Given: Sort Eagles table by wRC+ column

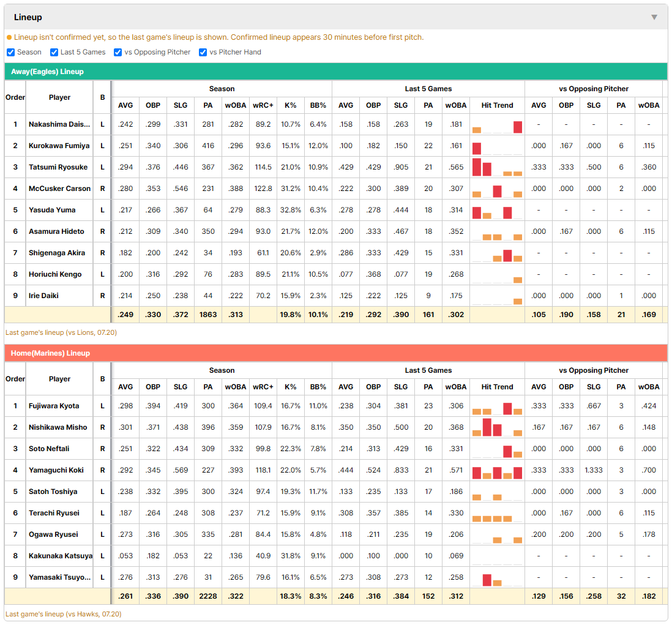Looking at the screenshot, I should point(263,105).
